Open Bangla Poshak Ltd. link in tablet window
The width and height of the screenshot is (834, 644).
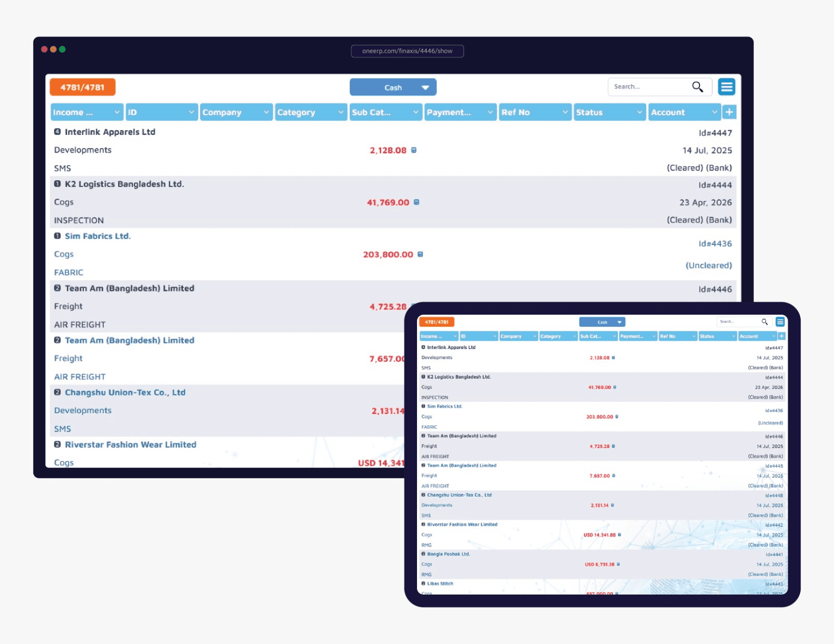click(448, 554)
